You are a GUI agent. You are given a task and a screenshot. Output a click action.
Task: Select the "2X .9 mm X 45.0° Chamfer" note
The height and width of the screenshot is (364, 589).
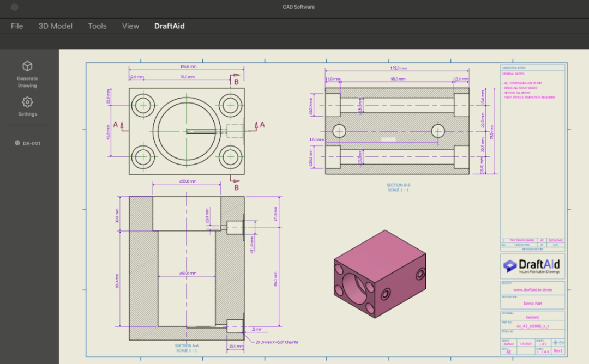pyautogui.click(x=277, y=342)
